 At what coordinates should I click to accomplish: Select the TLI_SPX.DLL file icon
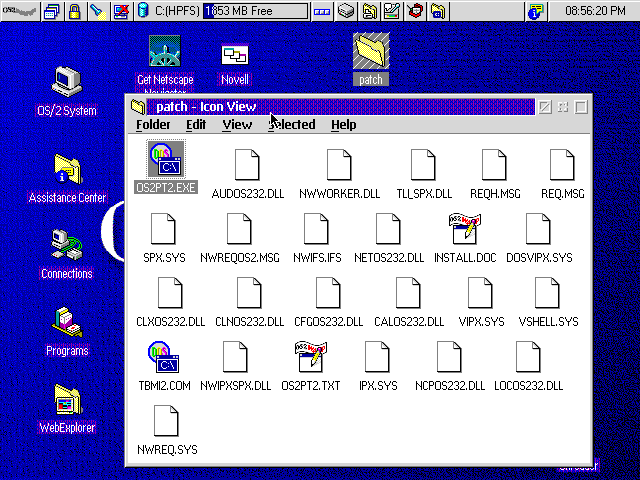(x=423, y=165)
